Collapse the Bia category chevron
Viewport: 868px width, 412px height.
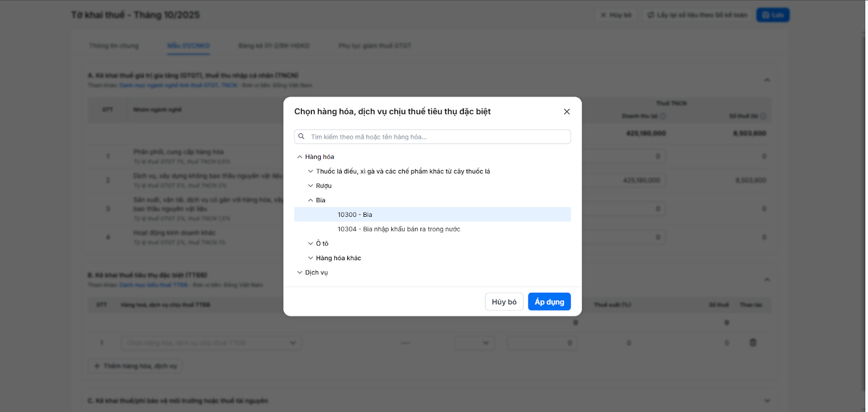310,201
